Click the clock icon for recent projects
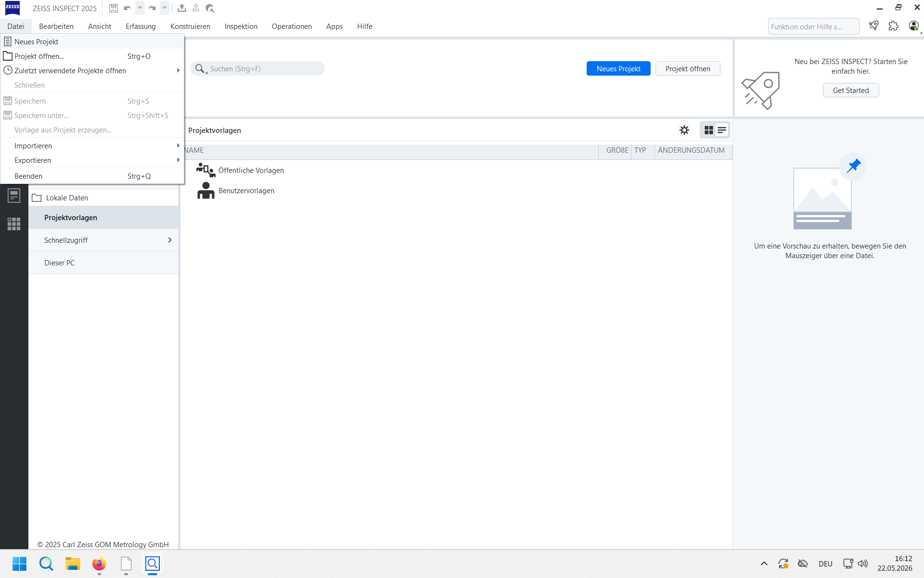The width and height of the screenshot is (924, 578). (x=8, y=70)
